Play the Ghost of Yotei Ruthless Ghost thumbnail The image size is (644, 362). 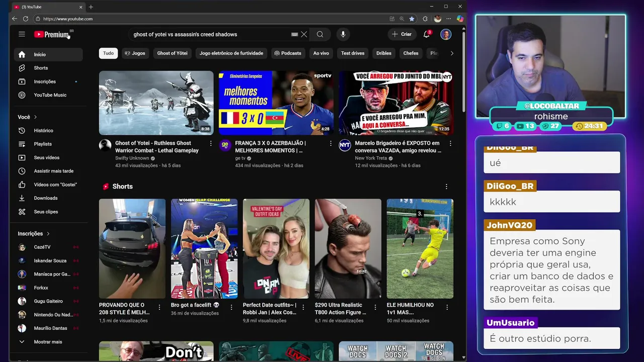[156, 103]
